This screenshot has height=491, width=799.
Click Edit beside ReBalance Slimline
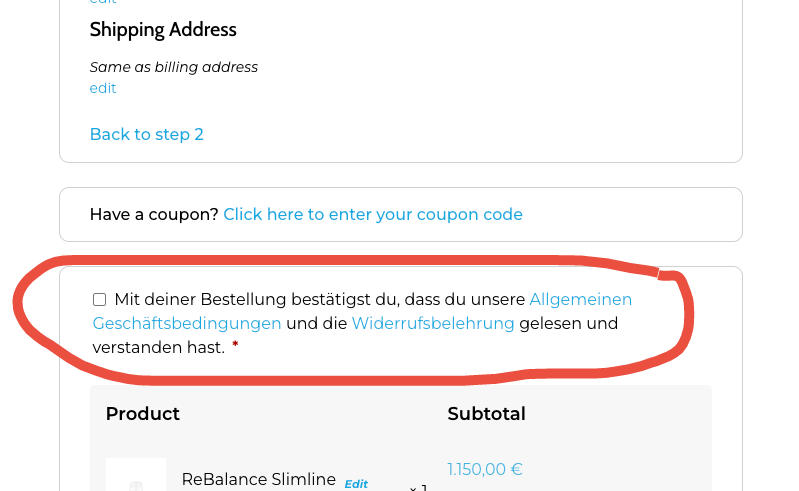tap(356, 484)
